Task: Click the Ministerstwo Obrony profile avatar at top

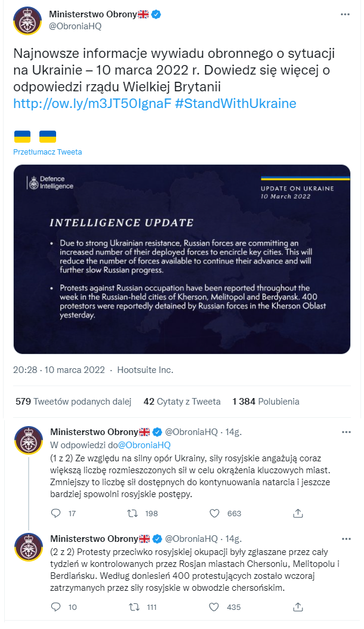Action: 27,20
